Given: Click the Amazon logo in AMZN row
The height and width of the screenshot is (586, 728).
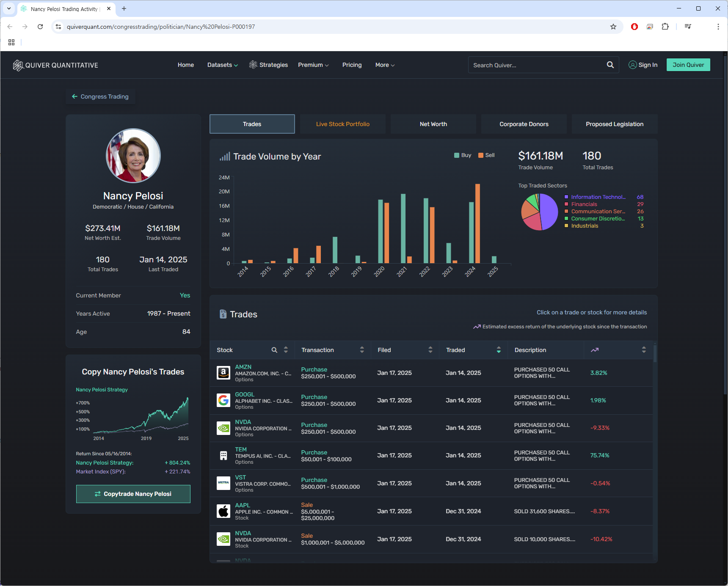Looking at the screenshot, I should click(x=223, y=373).
